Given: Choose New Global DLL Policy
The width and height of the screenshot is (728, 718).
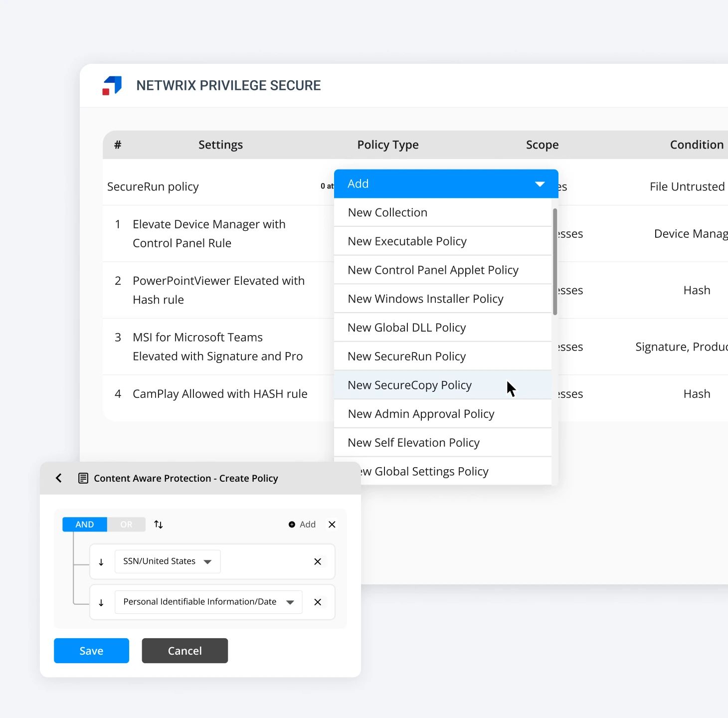Looking at the screenshot, I should (443, 328).
